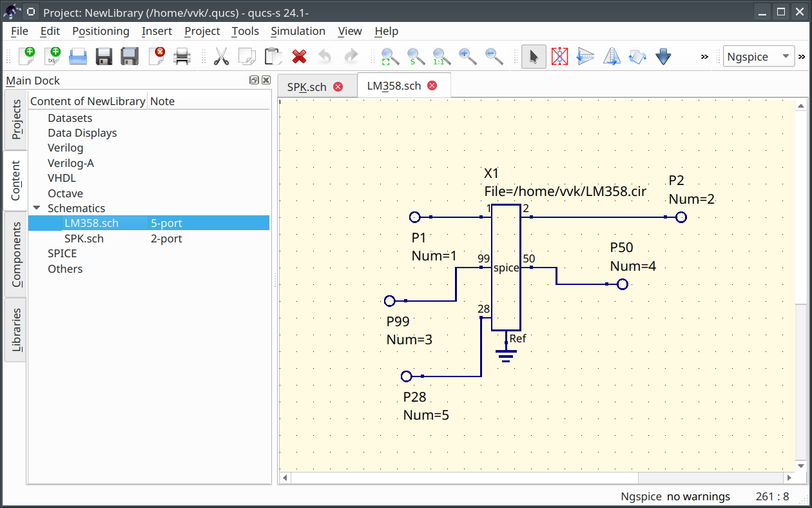This screenshot has height=508, width=812.
Task: Select the VHDL tree item
Action: click(62, 178)
